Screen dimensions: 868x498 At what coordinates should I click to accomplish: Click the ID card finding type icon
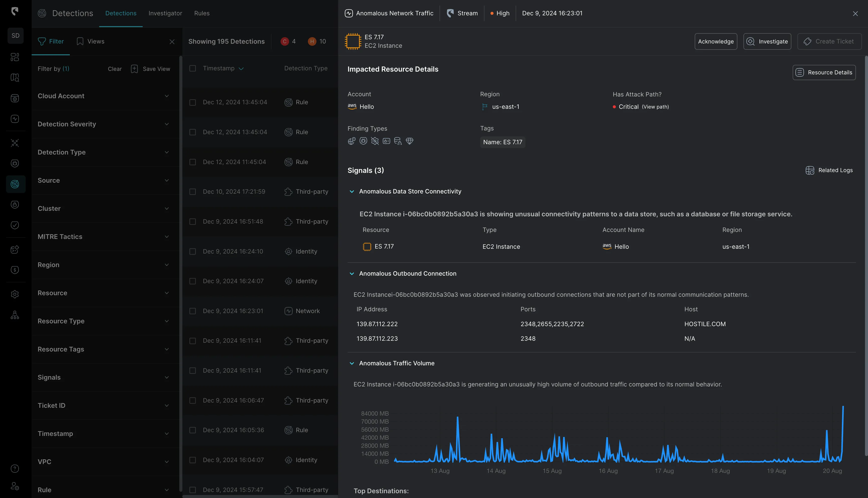(x=386, y=141)
